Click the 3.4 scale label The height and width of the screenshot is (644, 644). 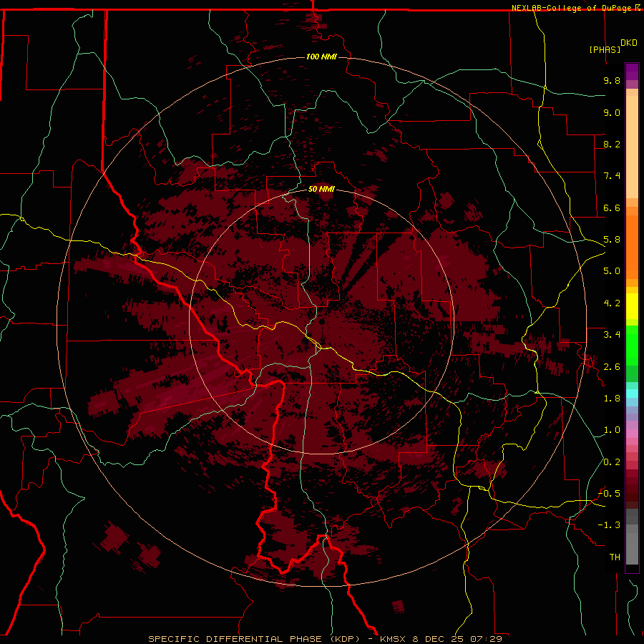coord(612,335)
